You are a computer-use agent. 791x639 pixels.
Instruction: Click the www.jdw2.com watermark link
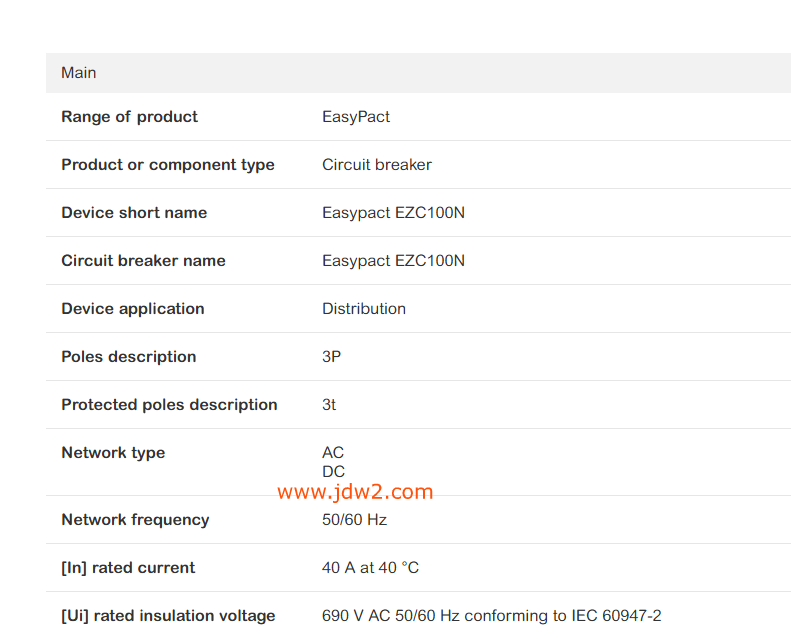click(x=355, y=492)
